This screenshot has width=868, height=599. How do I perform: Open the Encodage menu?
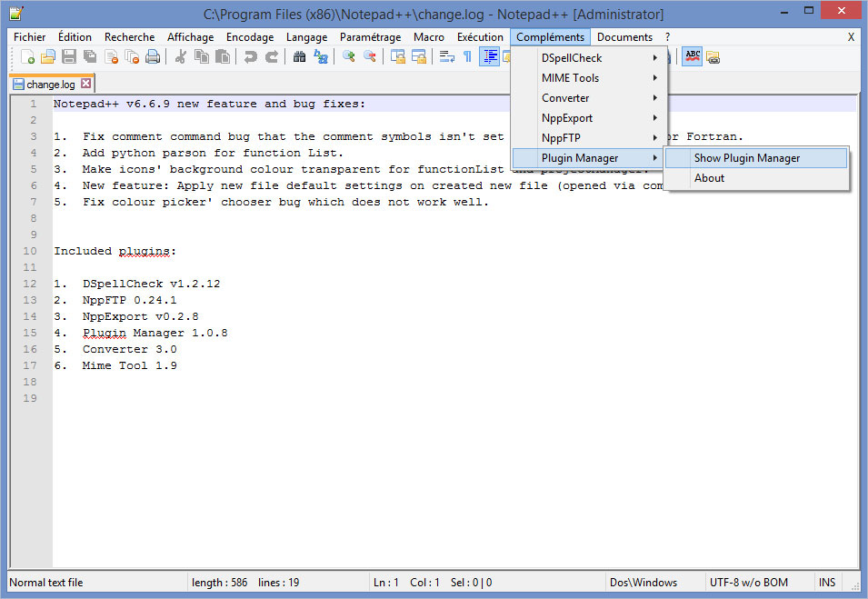click(250, 37)
